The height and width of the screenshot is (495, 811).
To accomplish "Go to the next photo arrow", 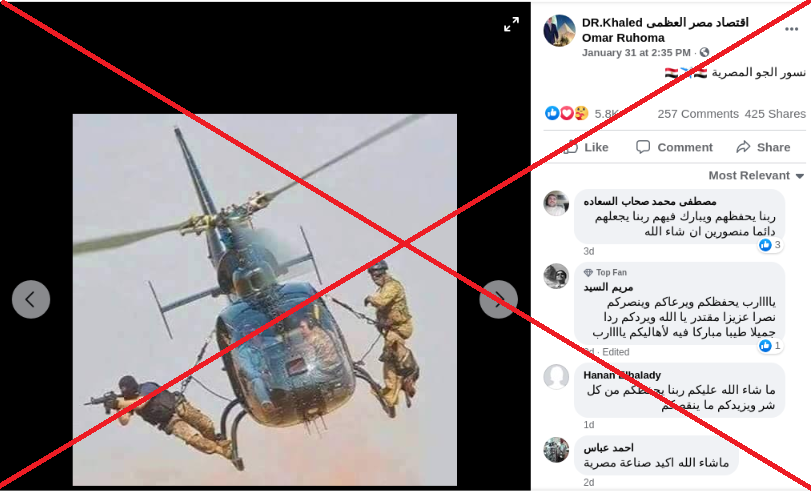I will pos(498,299).
